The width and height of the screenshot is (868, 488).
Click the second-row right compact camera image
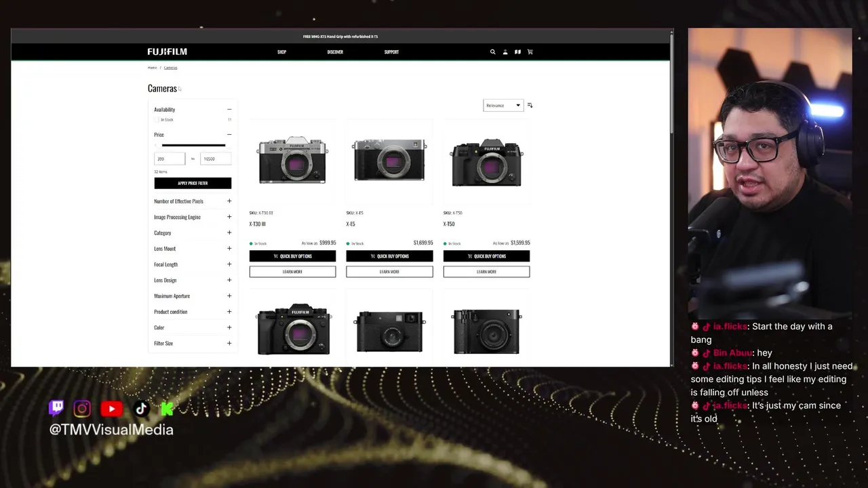point(486,331)
